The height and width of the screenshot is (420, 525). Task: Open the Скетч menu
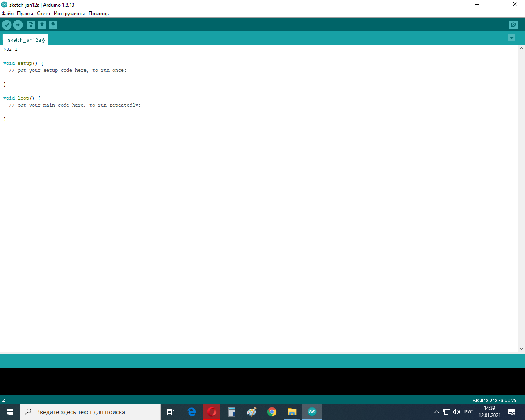43,14
